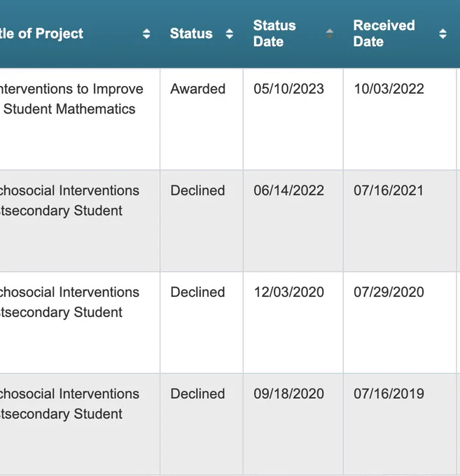The width and height of the screenshot is (460, 476).
Task: Click the Received Date header label
Action: tap(384, 34)
